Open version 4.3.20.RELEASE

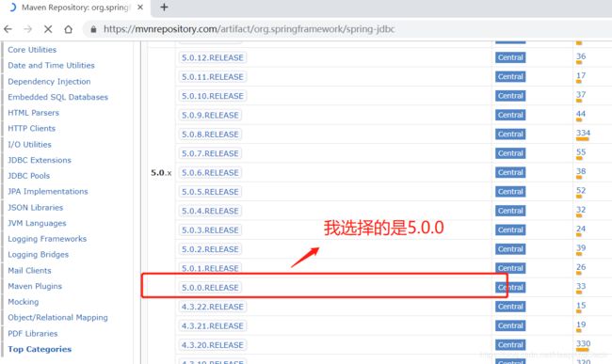tap(213, 345)
